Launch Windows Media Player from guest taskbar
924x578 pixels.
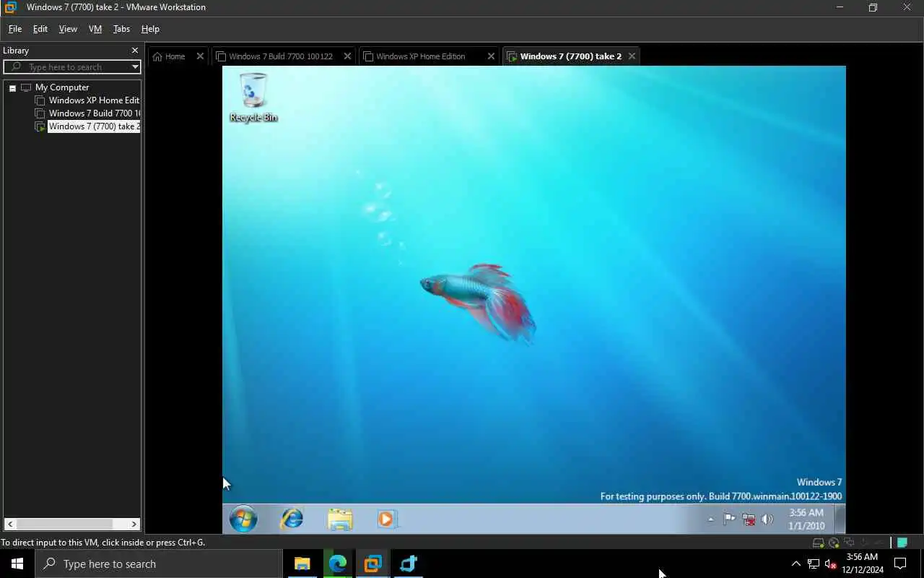(x=386, y=519)
